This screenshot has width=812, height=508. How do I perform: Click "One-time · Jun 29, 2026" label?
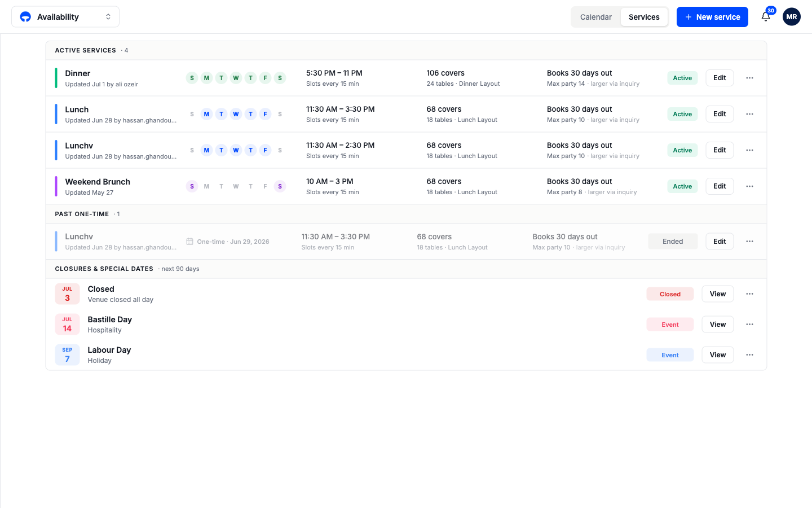[233, 242]
